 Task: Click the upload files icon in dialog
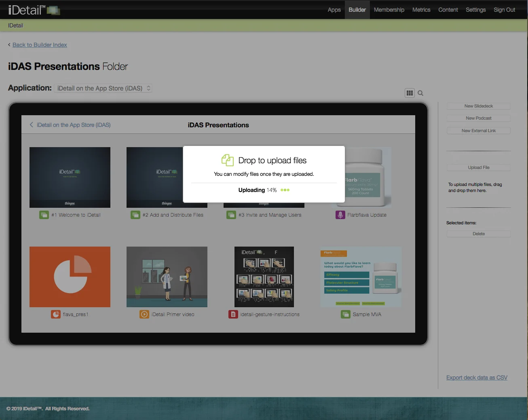click(228, 160)
